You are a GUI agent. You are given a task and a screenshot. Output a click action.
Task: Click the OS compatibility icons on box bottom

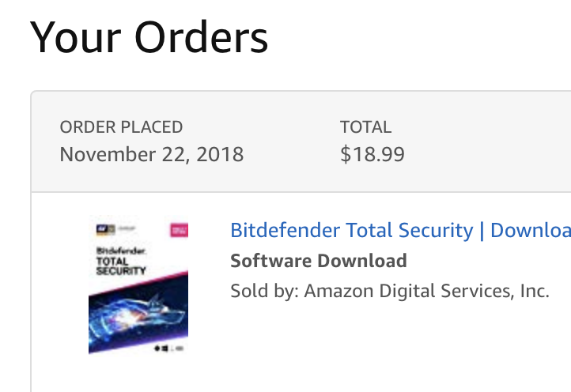coord(168,349)
